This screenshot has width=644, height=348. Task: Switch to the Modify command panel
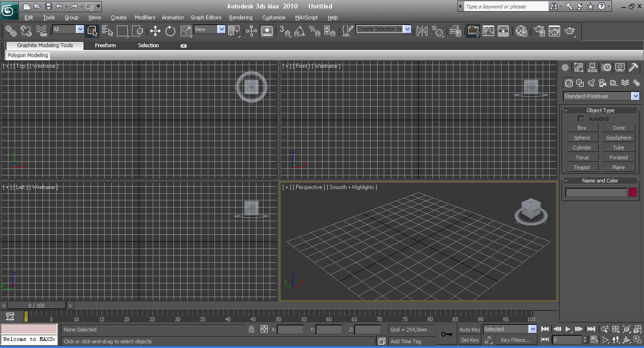pyautogui.click(x=579, y=67)
